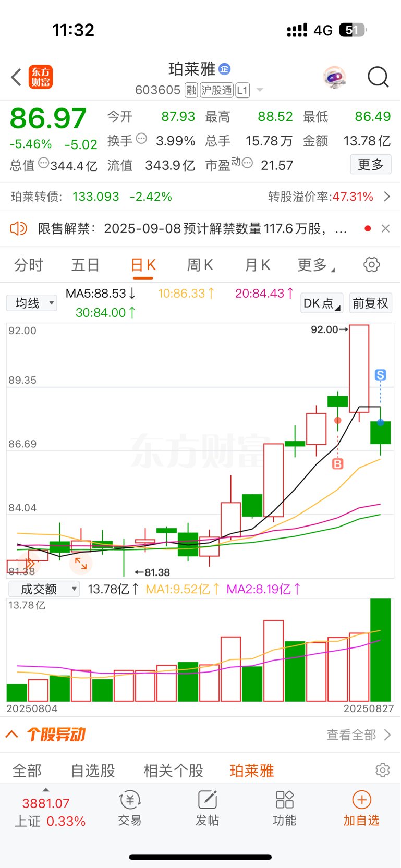Expand the dropdown arrow beside L1

pos(260,91)
